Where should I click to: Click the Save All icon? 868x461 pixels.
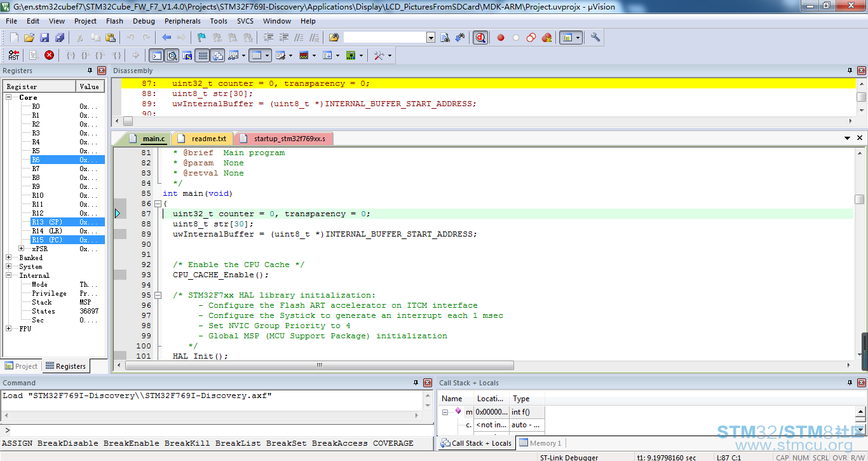click(x=60, y=38)
